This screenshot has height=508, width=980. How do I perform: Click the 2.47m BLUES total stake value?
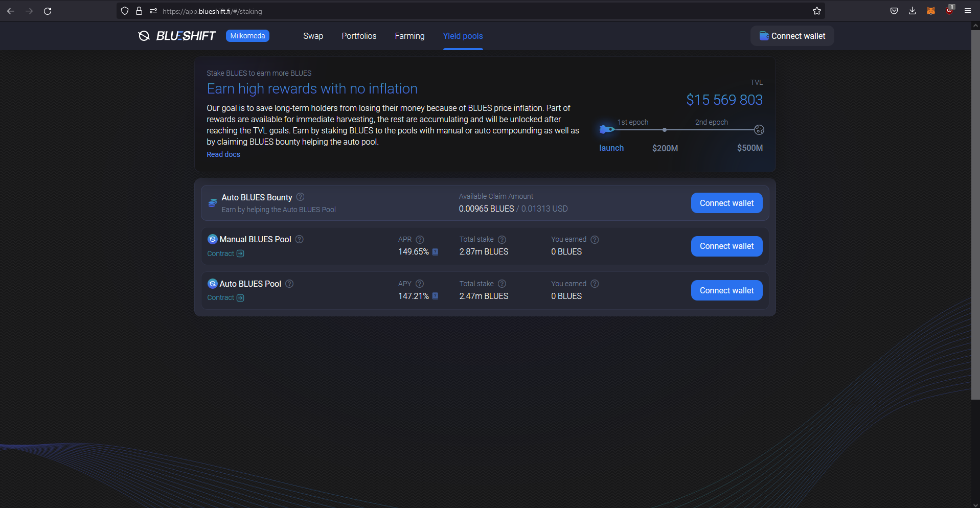(x=484, y=296)
